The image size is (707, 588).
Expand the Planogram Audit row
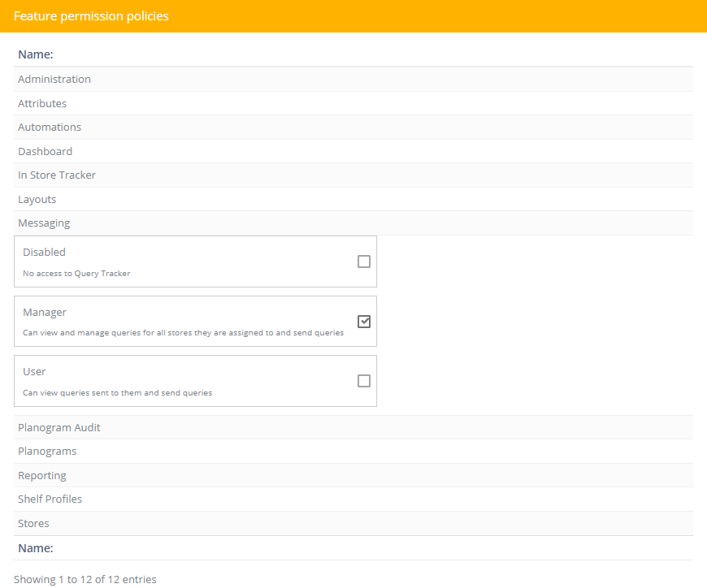[x=353, y=427]
